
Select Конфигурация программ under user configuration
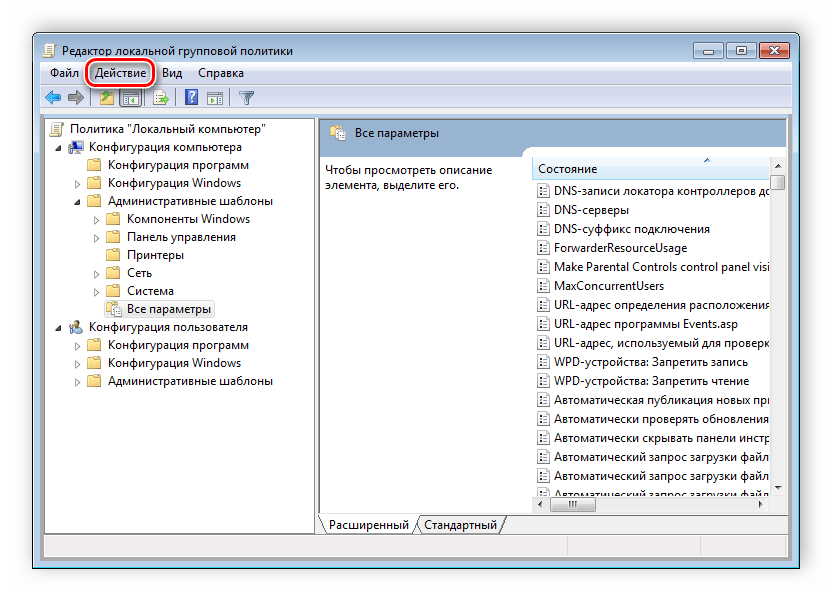178,345
